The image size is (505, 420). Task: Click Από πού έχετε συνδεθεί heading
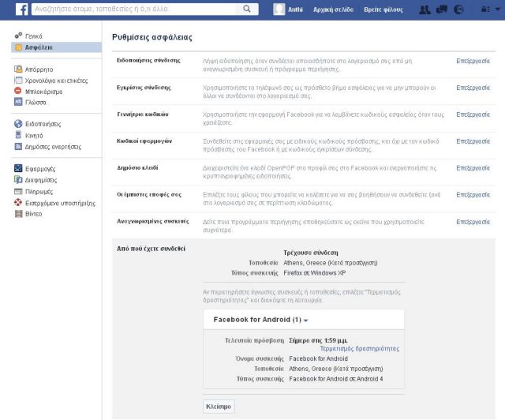[x=151, y=249]
